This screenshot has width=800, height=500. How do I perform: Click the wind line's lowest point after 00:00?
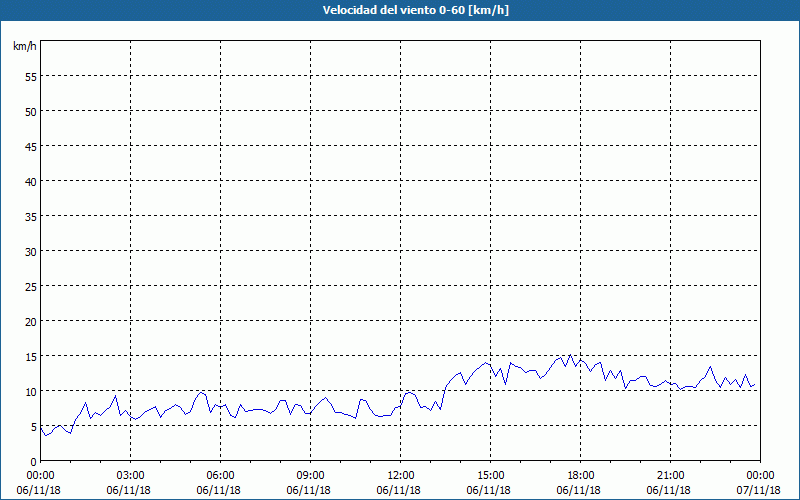point(46,435)
